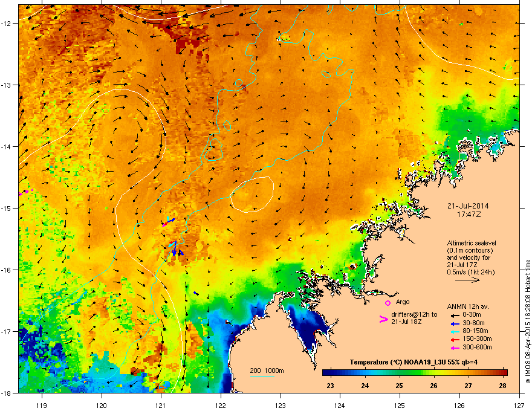Click the '200 1000m' isobath label
This screenshot has height=411, width=532.
[x=267, y=371]
